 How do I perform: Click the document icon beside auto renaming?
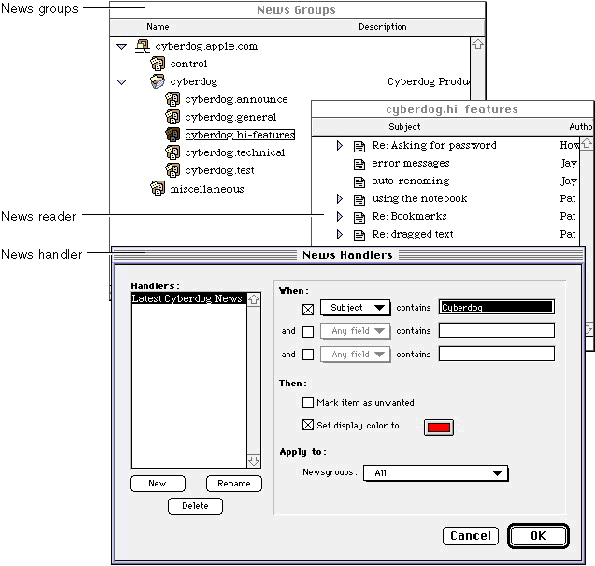[x=359, y=182]
